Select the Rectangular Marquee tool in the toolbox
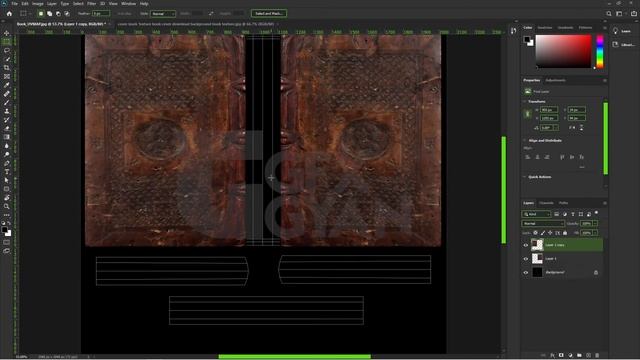640x360 pixels. click(x=7, y=42)
